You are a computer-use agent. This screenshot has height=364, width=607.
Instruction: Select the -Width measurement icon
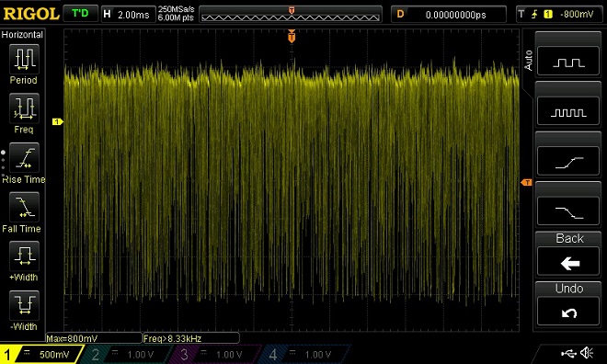pyautogui.click(x=24, y=305)
